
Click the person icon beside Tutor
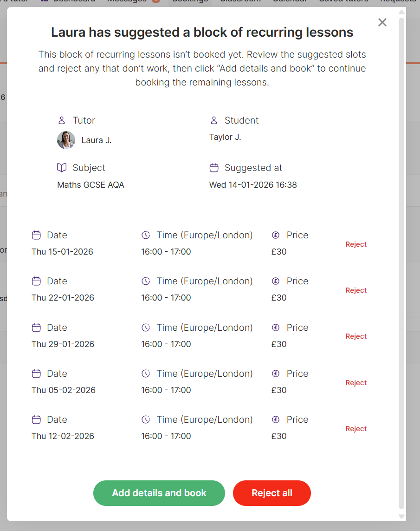click(x=62, y=120)
